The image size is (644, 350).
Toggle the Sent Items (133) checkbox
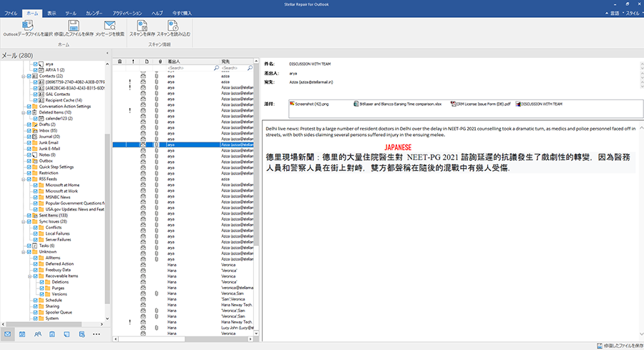pos(29,215)
